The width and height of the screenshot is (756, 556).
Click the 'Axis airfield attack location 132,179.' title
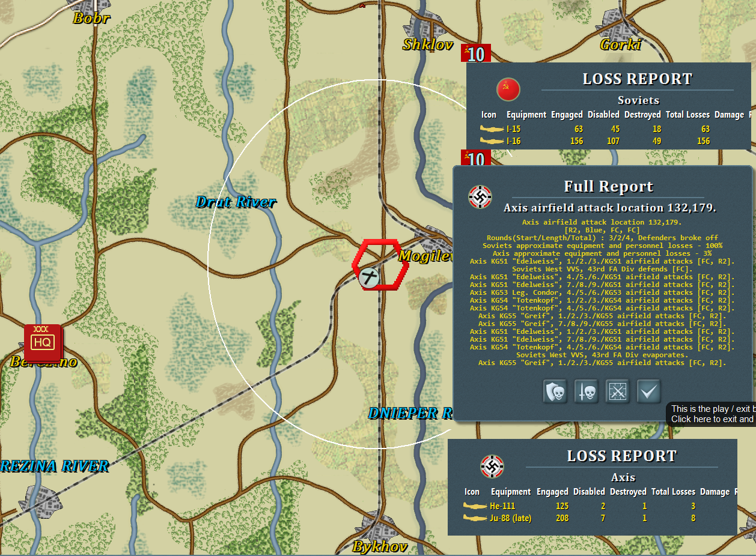pyautogui.click(x=609, y=208)
